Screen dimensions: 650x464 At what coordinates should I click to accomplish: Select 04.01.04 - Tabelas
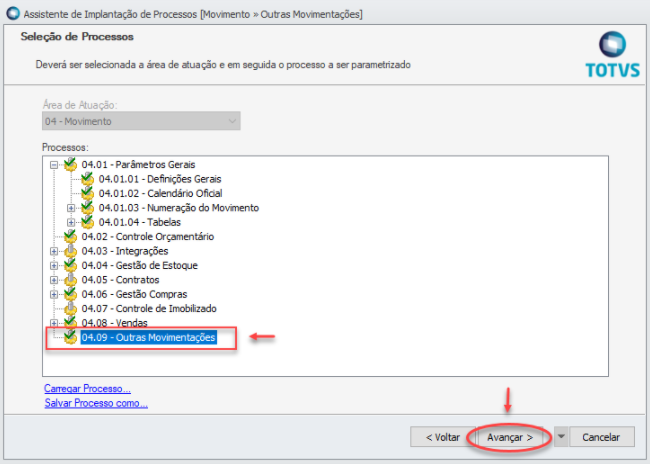tap(140, 222)
